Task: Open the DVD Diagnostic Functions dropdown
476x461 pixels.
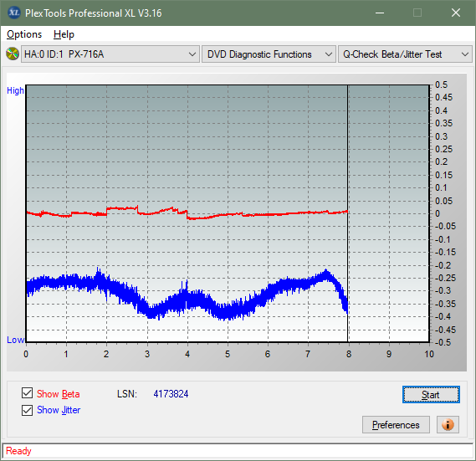Action: [269, 54]
